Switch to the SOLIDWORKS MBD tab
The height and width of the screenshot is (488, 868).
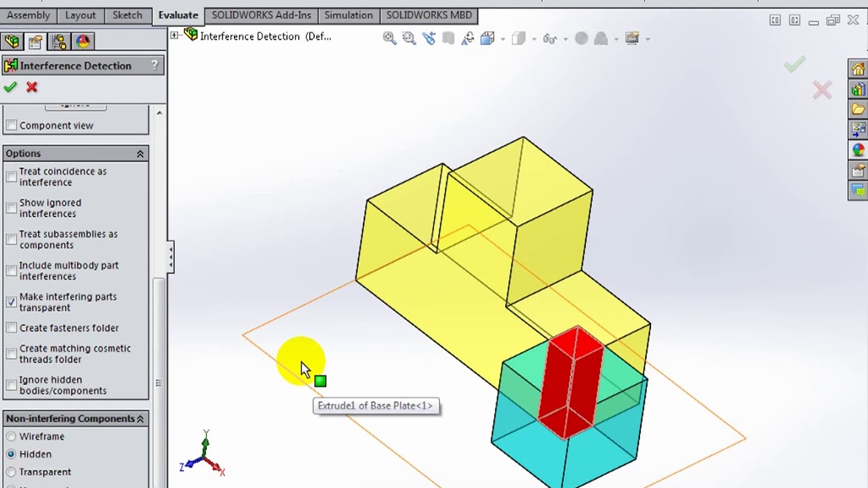429,15
